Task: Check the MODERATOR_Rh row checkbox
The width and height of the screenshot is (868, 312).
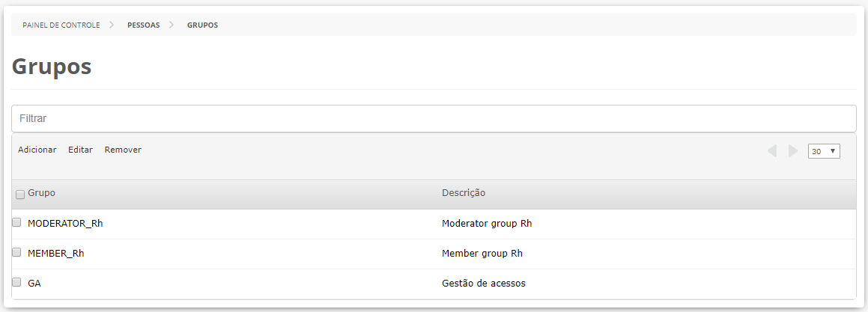Action: pos(16,222)
